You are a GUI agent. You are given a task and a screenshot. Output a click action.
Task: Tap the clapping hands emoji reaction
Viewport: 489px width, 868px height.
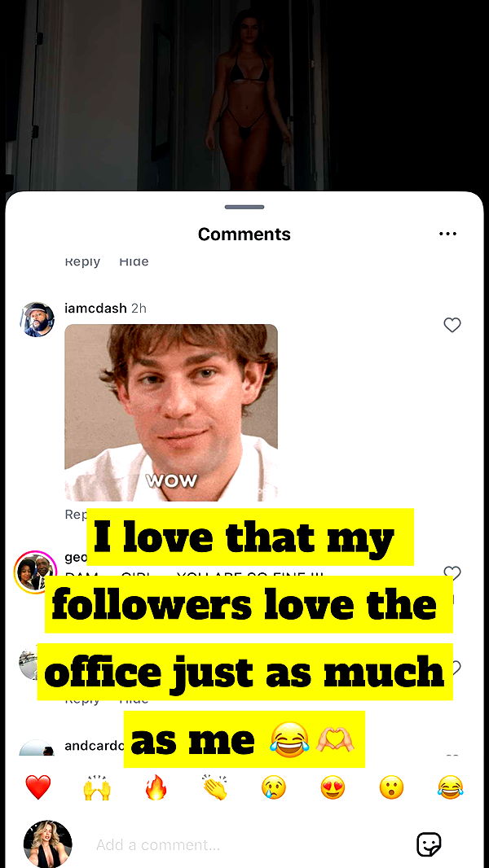pos(215,787)
